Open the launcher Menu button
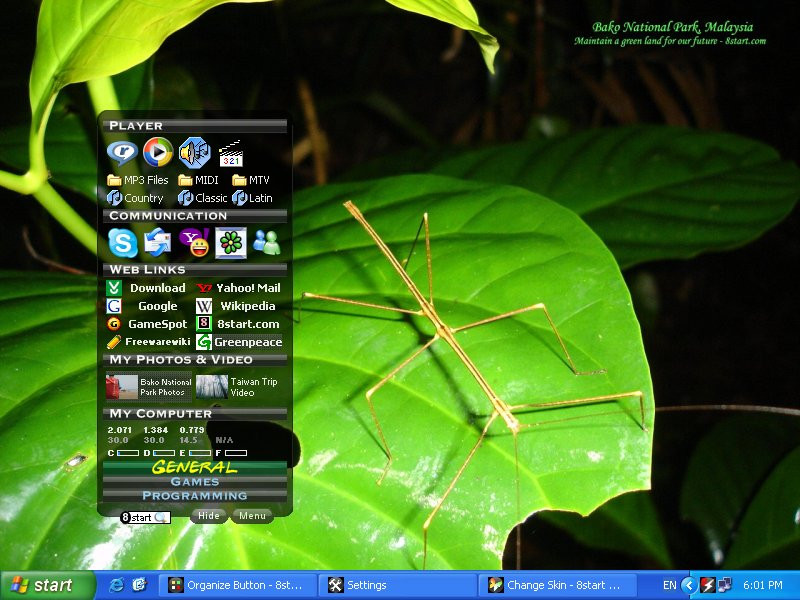 253,516
